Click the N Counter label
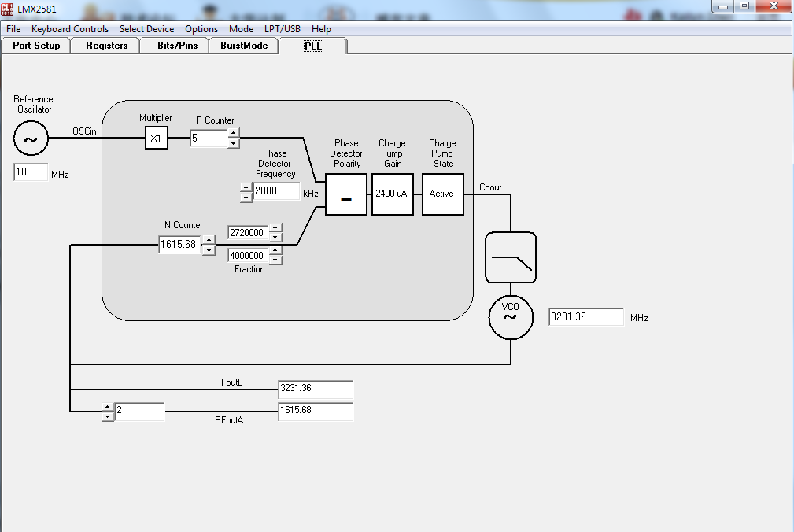The image size is (794, 532). point(183,225)
